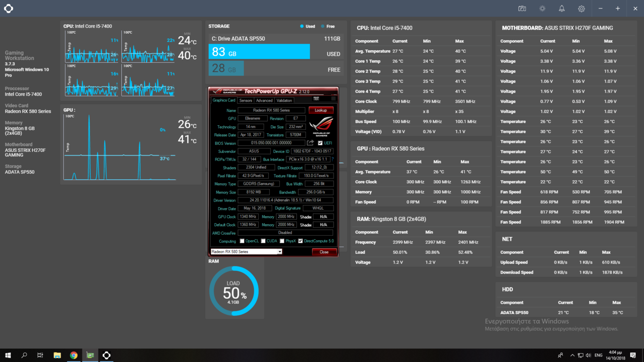Toggle the PhysX checkbox

tap(282, 241)
